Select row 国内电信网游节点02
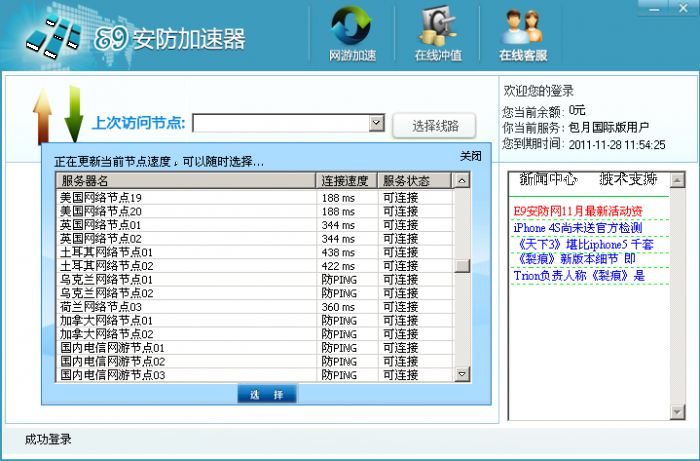Viewport: 700px width, 461px height. pos(254,361)
